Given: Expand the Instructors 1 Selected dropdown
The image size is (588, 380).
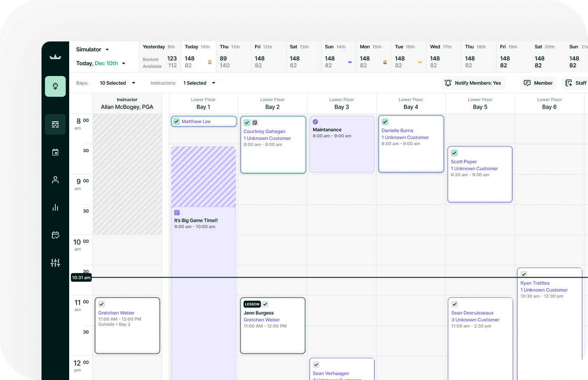Looking at the screenshot, I should coord(199,83).
